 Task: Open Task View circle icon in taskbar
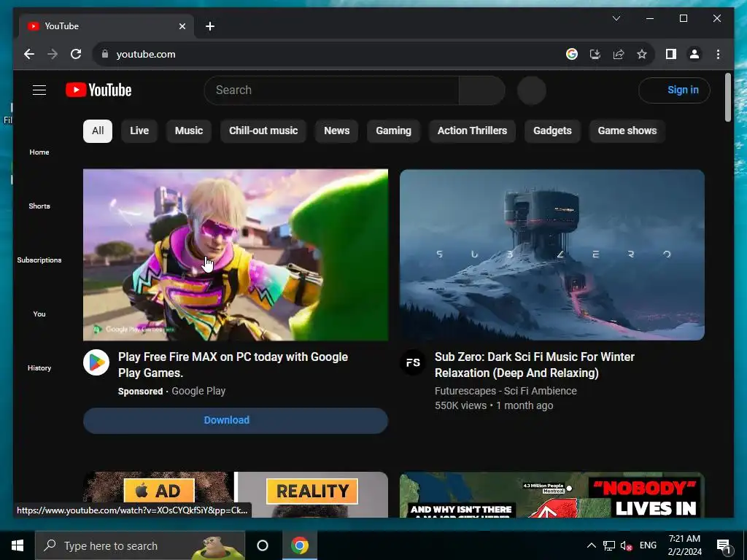[263, 545]
